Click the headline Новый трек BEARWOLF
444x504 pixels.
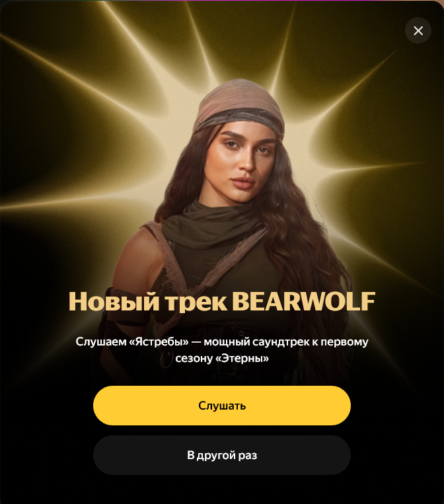click(222, 301)
